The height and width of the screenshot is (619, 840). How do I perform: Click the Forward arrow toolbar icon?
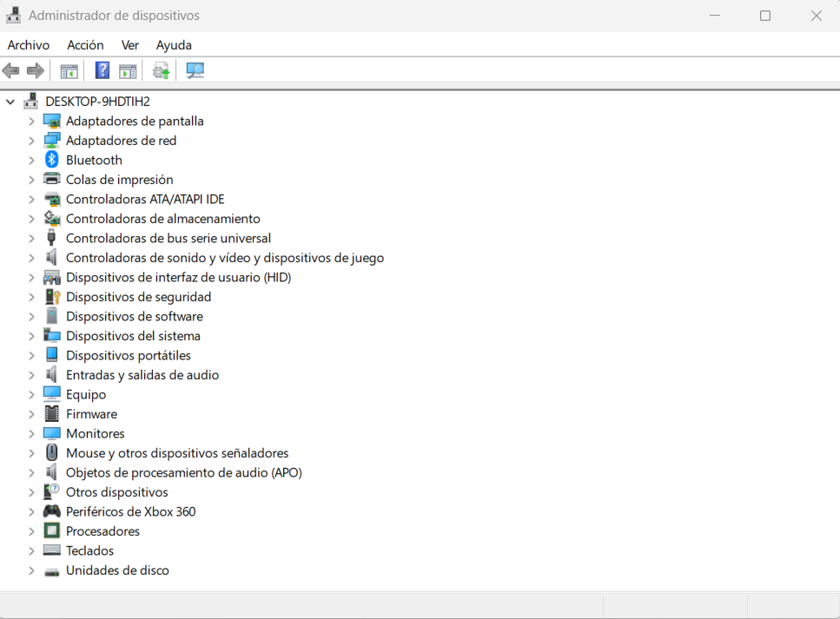pyautogui.click(x=36, y=70)
